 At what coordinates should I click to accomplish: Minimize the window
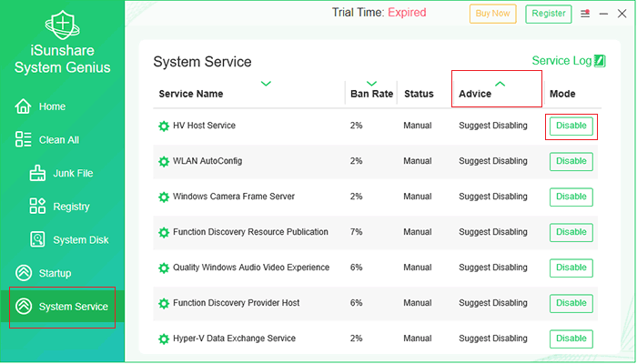(603, 14)
